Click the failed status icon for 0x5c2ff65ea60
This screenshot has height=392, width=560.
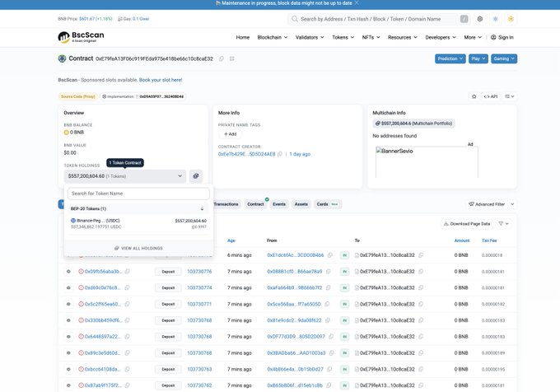(81, 304)
